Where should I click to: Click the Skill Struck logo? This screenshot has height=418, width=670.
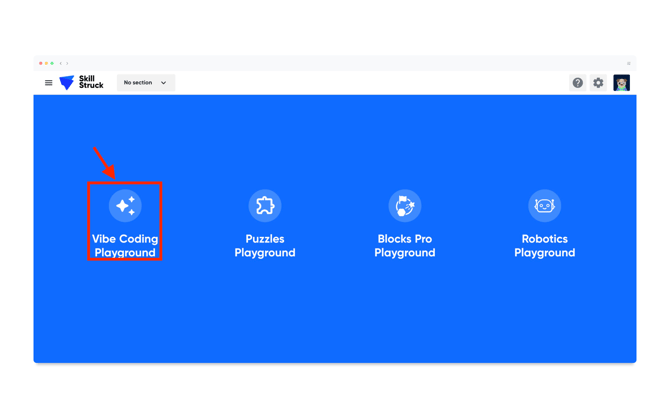click(81, 82)
